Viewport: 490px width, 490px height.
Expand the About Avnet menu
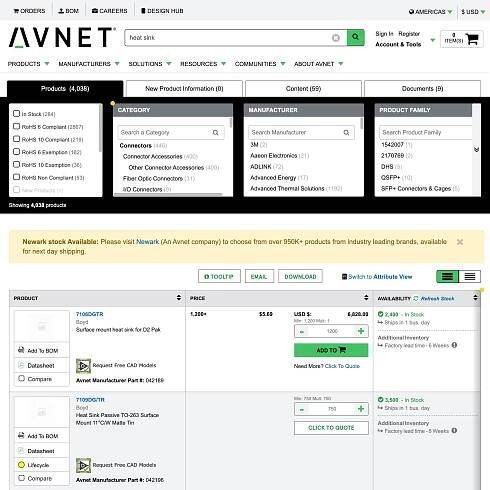(x=318, y=64)
